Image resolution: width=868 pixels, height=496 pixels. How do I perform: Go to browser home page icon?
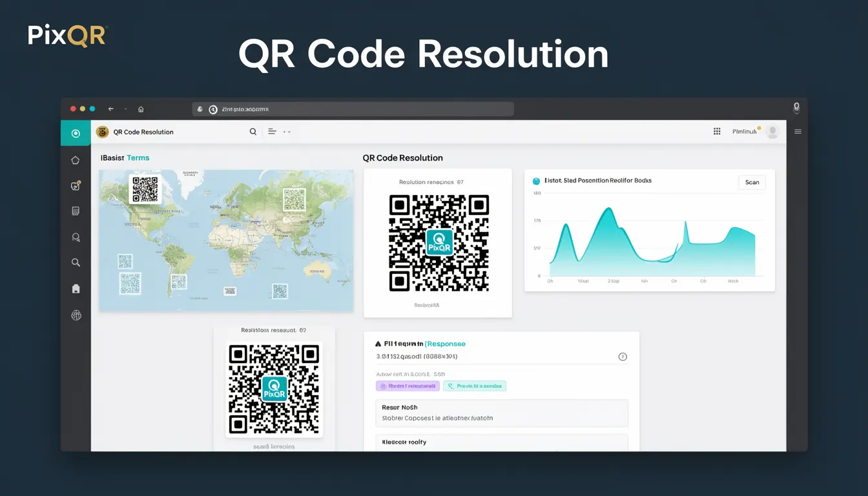click(x=141, y=109)
